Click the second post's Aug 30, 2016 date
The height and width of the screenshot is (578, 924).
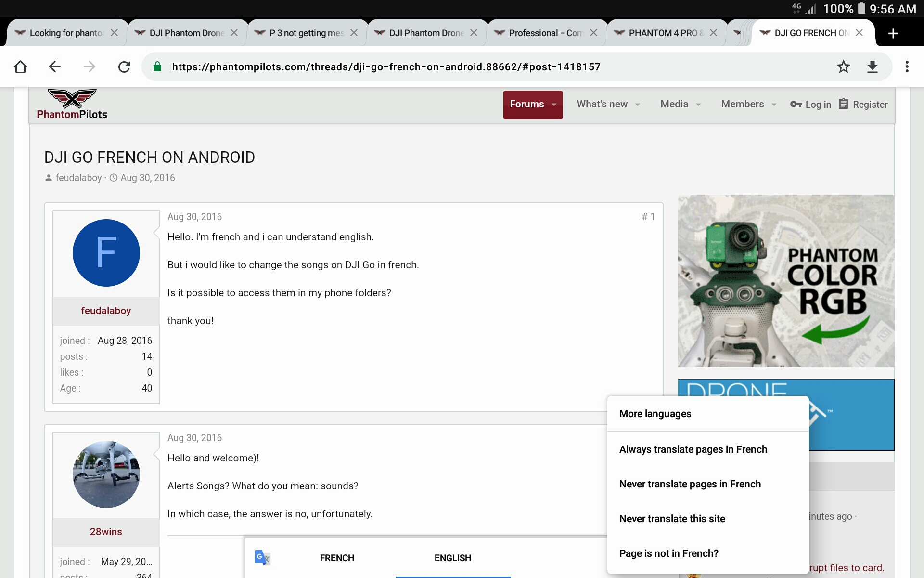tap(194, 438)
